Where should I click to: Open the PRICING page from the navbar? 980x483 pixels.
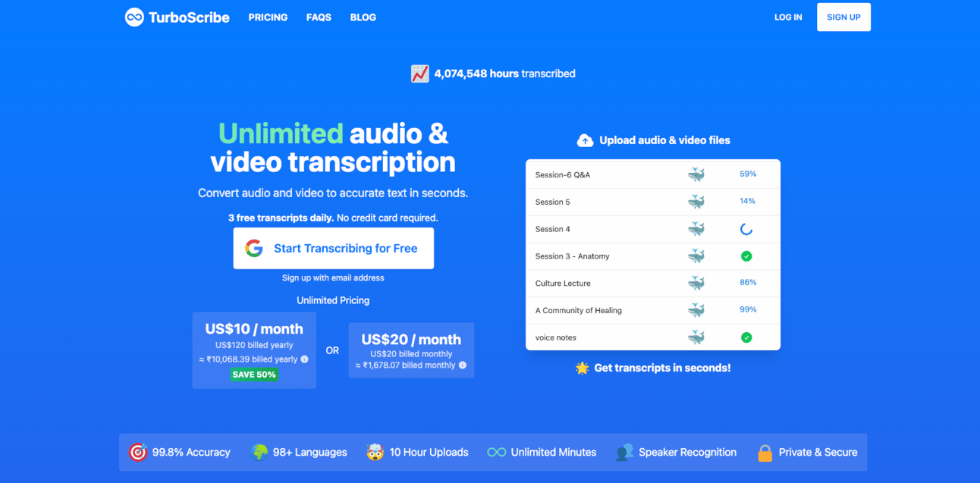coord(268,17)
